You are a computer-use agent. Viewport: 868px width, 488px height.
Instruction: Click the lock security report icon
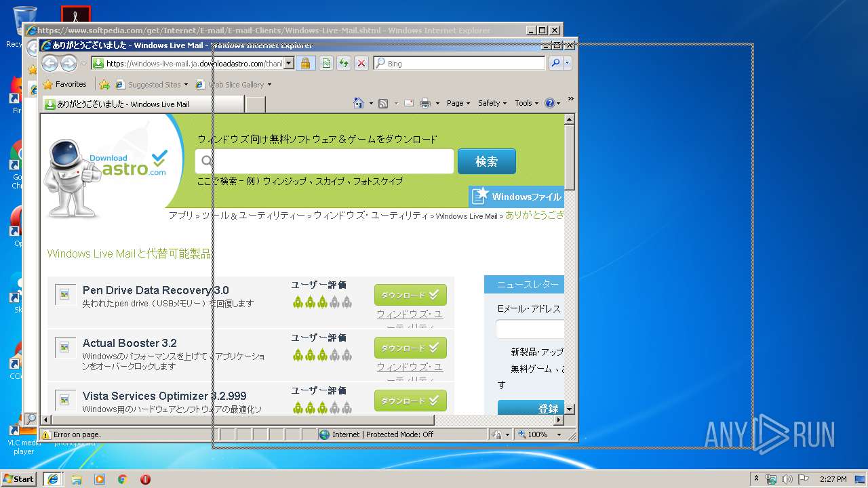(x=305, y=63)
